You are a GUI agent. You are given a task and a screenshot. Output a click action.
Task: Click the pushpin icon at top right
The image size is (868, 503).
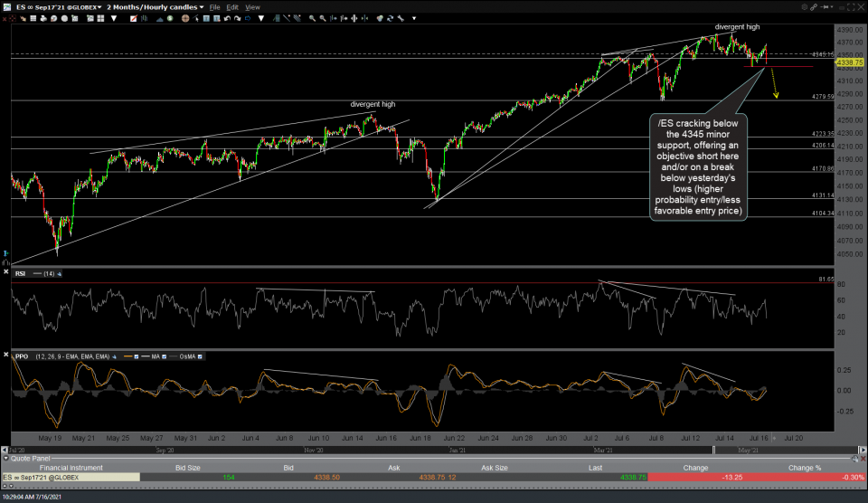[825, 6]
